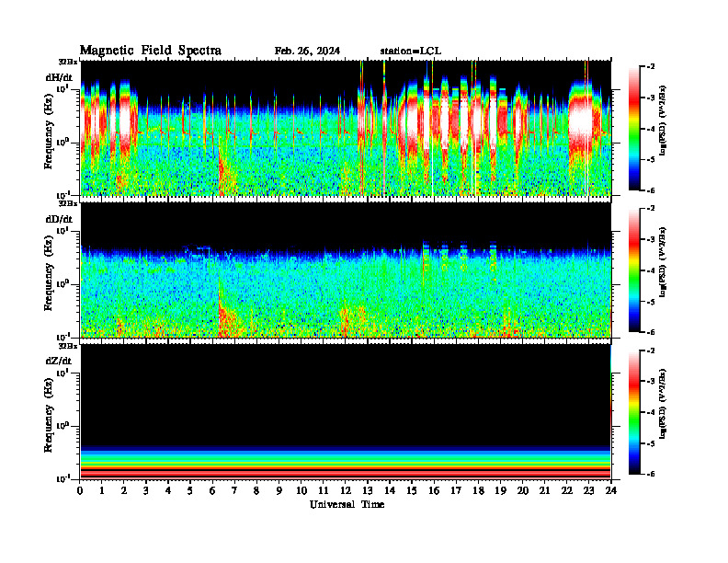728x563 pixels.
Task: Click the "station=LCL" label
Action: click(x=411, y=52)
